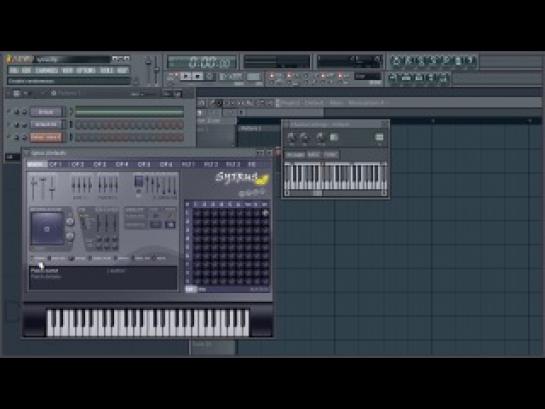Switch to the FUNC tab in Channel settings
This screenshot has width=545, height=409.
click(x=331, y=155)
